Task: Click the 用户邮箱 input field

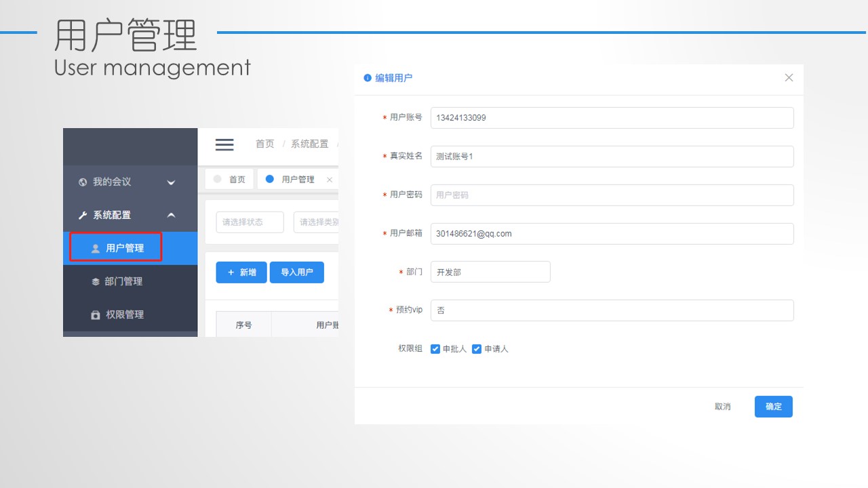Action: (612, 234)
